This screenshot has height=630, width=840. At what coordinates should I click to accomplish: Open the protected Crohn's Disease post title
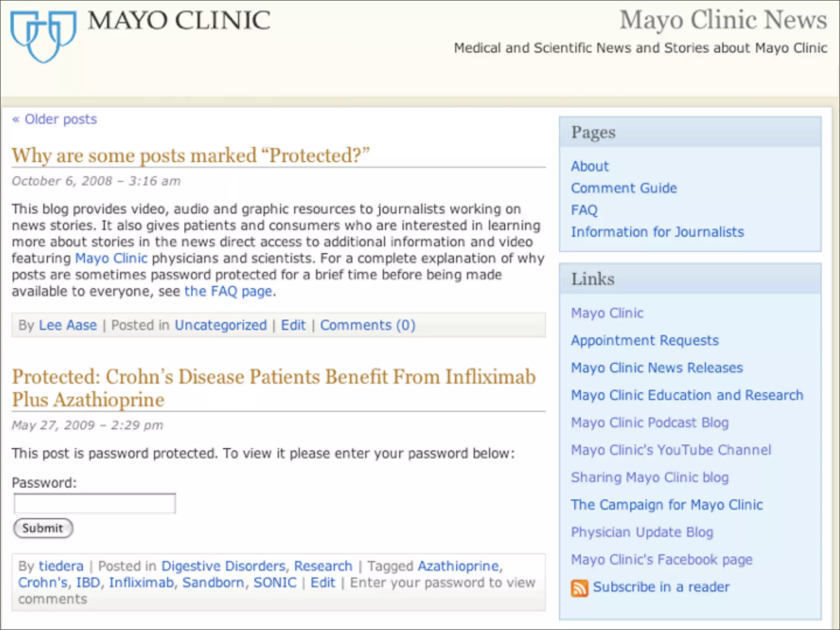point(273,388)
